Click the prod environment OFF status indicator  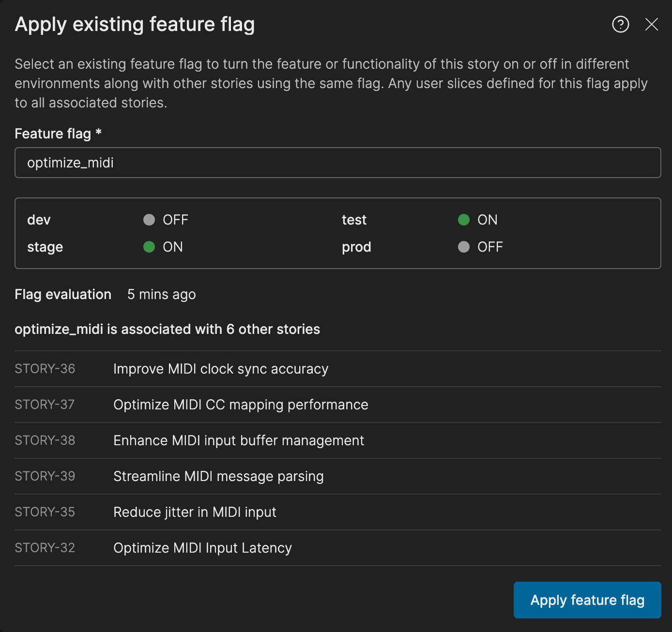tap(464, 247)
